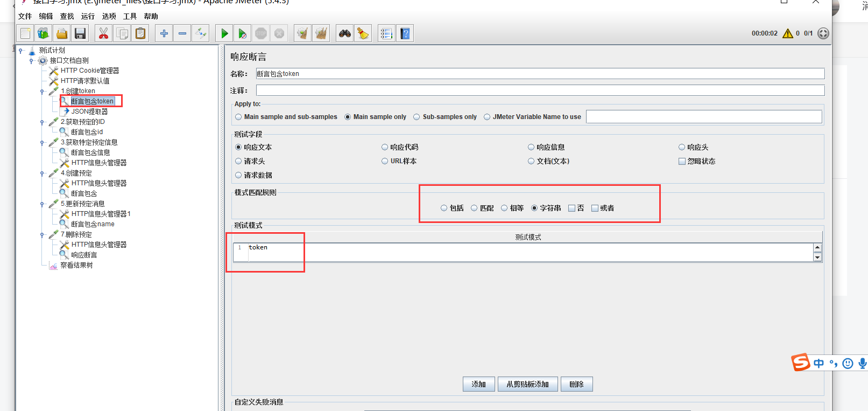The height and width of the screenshot is (411, 868).
Task: Open the 帮助 menu
Action: 151,16
